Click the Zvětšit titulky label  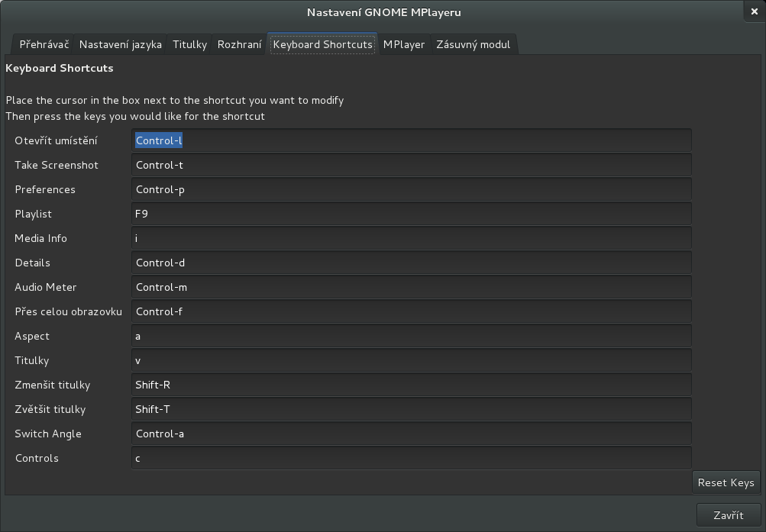pyautogui.click(x=50, y=409)
